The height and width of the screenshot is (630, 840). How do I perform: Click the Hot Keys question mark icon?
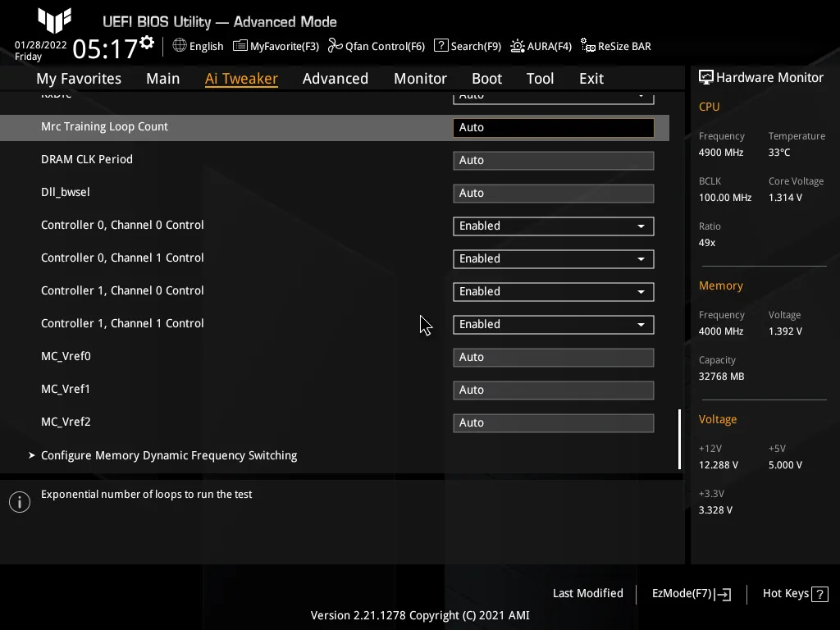click(819, 594)
